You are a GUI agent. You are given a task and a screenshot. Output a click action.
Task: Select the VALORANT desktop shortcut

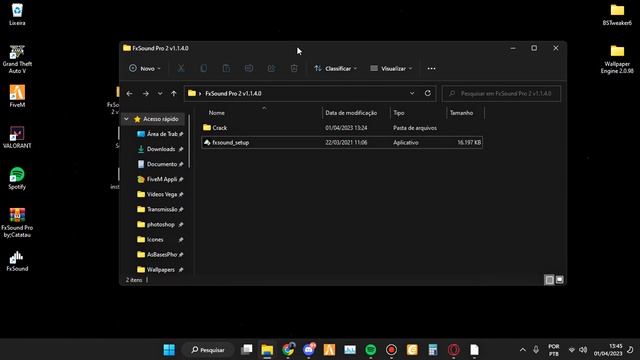pos(17,137)
